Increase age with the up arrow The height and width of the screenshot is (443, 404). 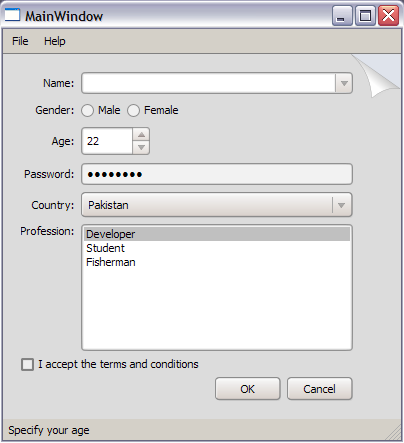tap(141, 135)
